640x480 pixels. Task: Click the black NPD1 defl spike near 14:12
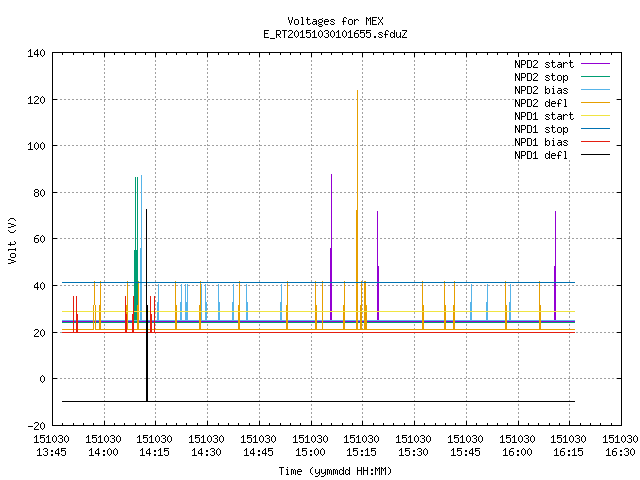pyautogui.click(x=147, y=306)
